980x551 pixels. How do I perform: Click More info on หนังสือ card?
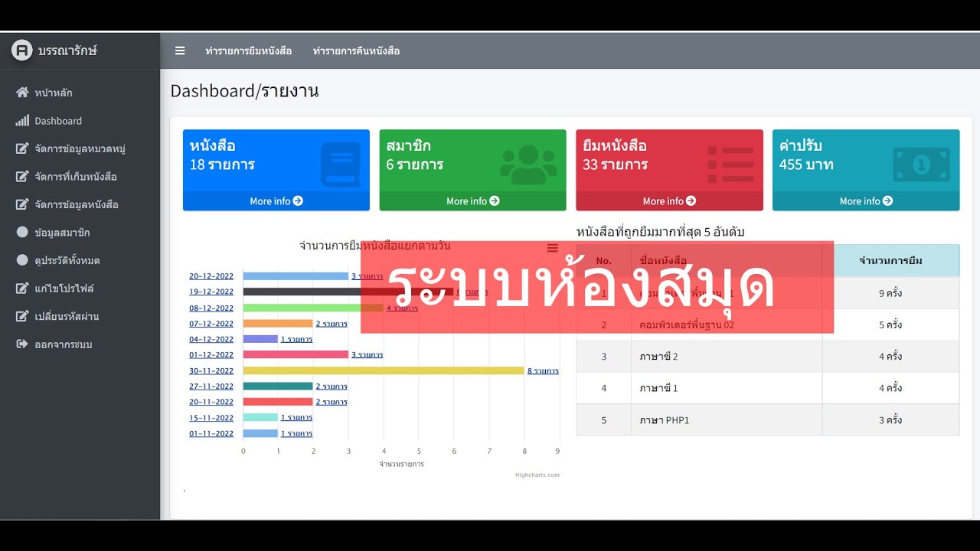276,201
